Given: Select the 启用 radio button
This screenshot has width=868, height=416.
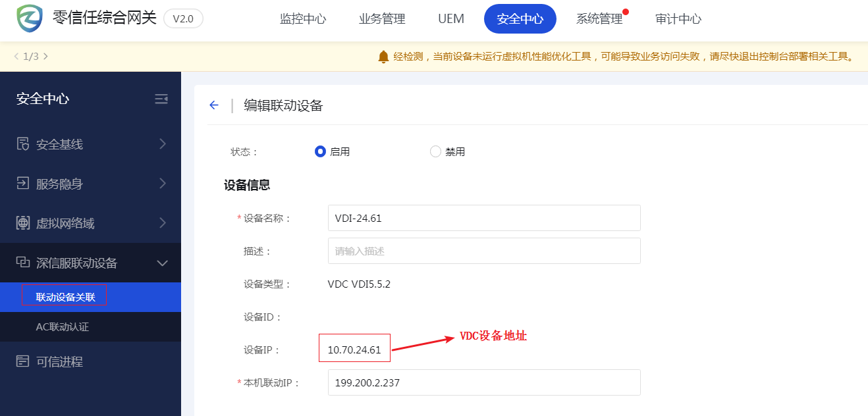Looking at the screenshot, I should point(321,151).
